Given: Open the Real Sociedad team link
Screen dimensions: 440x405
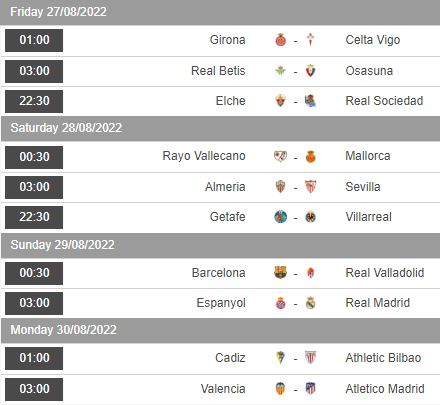Looking at the screenshot, I should 384,101.
